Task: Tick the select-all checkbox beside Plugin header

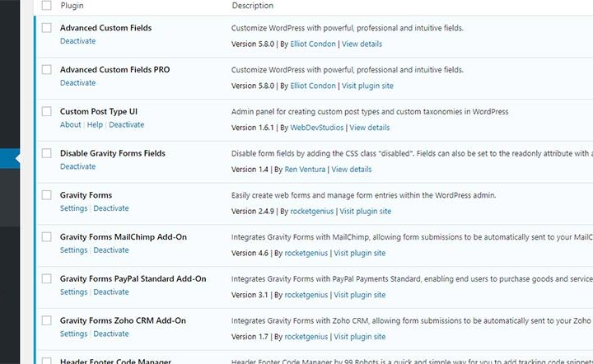Action: click(46, 5)
